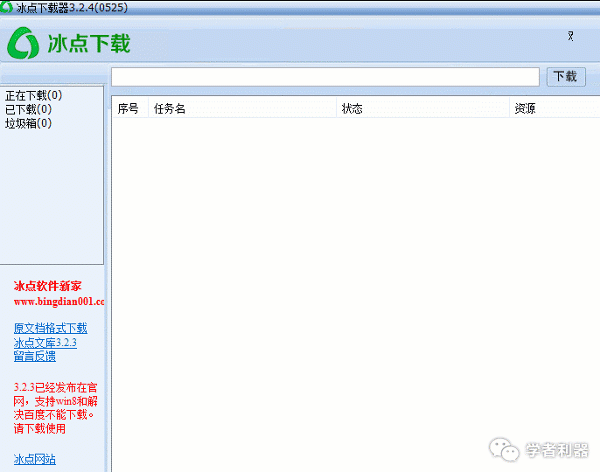The width and height of the screenshot is (600, 472).
Task: Click the 资源 column header
Action: (x=555, y=109)
